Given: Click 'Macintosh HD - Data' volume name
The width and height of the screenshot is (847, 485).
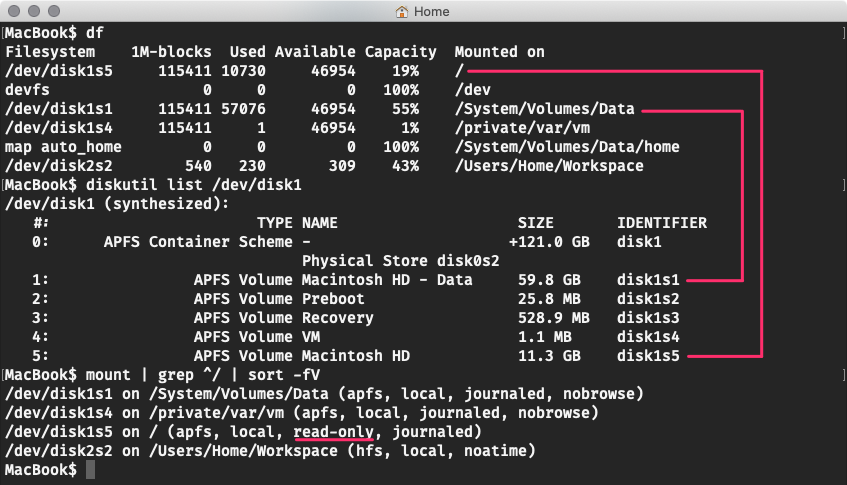Looking at the screenshot, I should 387,280.
